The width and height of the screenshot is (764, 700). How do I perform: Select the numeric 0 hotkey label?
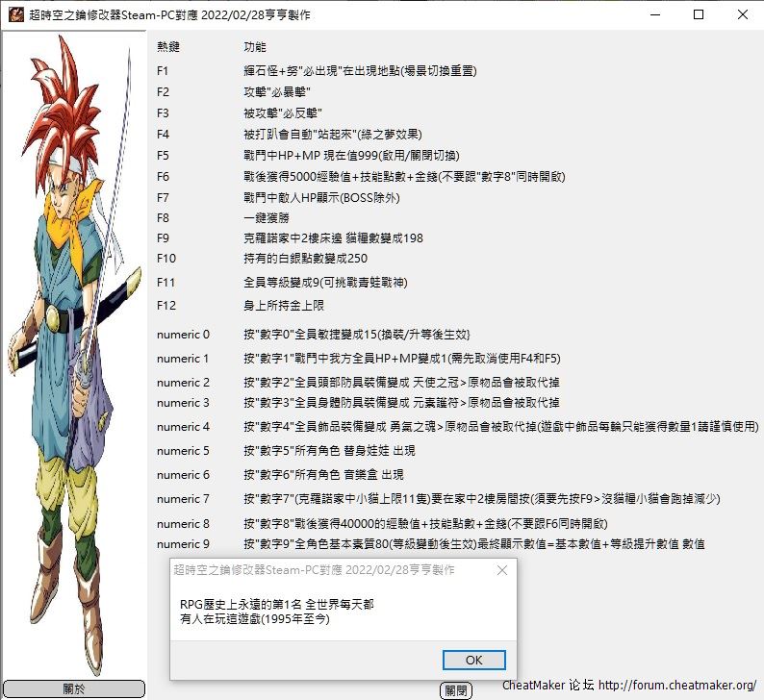(x=183, y=335)
